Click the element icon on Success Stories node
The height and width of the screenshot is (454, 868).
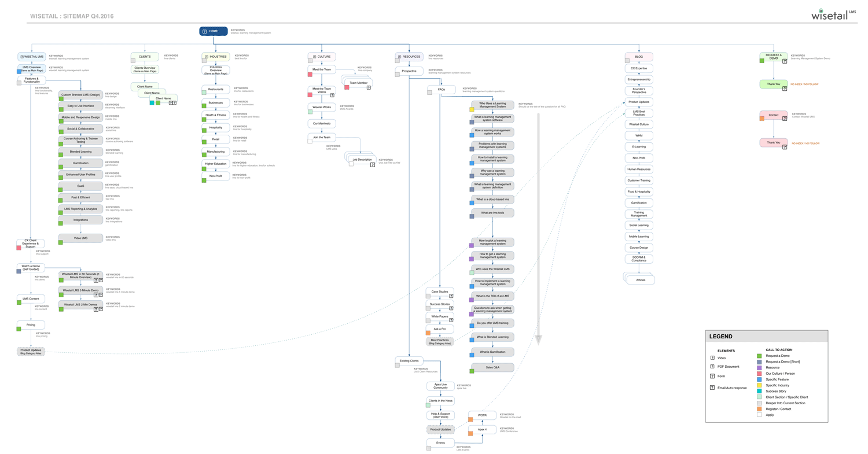(x=451, y=308)
